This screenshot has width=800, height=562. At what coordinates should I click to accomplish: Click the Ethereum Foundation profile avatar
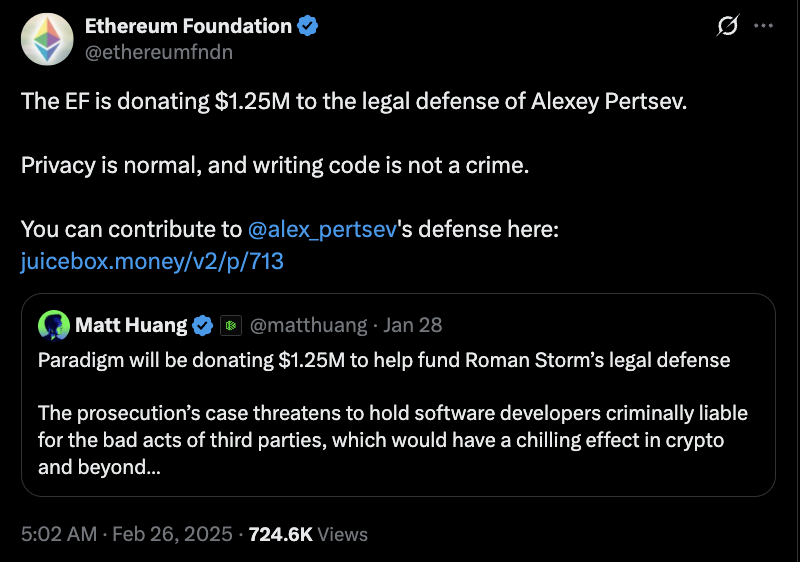pos(42,39)
